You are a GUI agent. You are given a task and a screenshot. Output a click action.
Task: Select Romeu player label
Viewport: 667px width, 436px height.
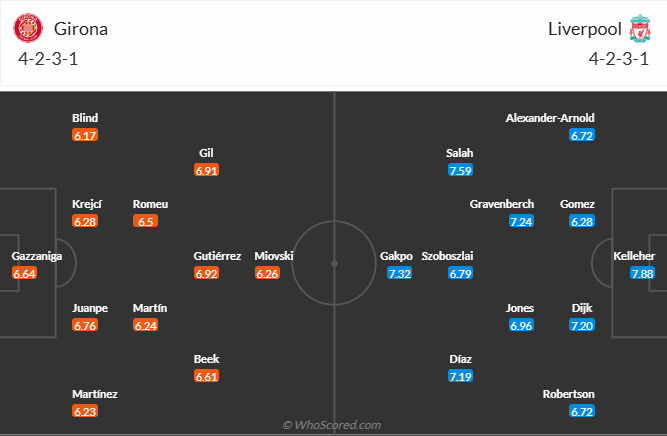click(150, 204)
